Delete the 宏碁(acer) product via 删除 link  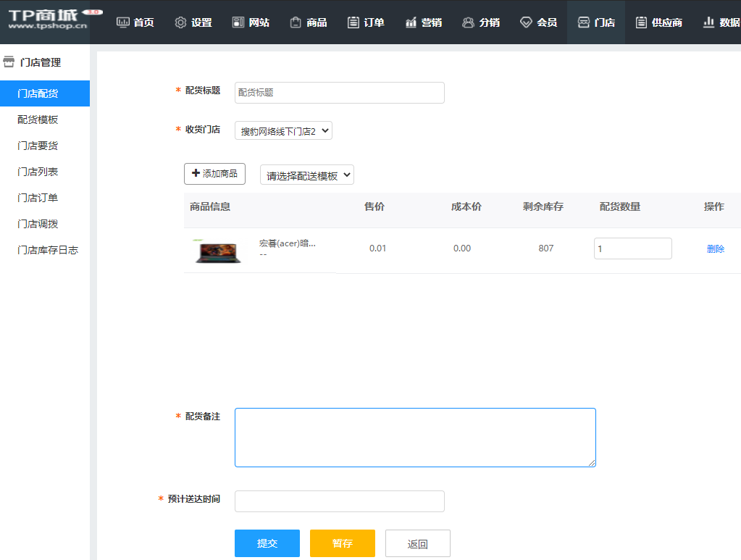(715, 248)
